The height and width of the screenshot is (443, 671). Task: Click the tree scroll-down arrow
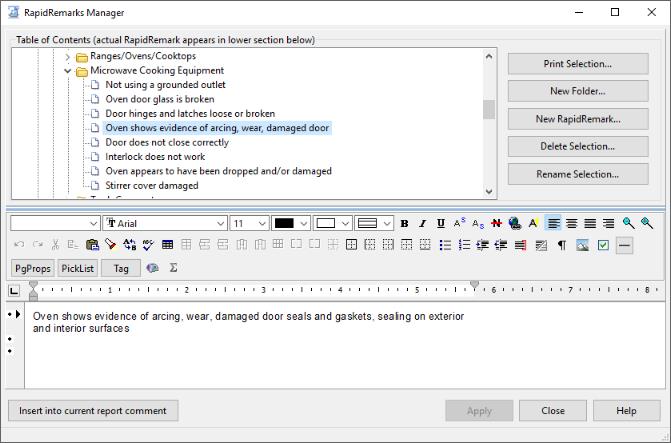(489, 192)
